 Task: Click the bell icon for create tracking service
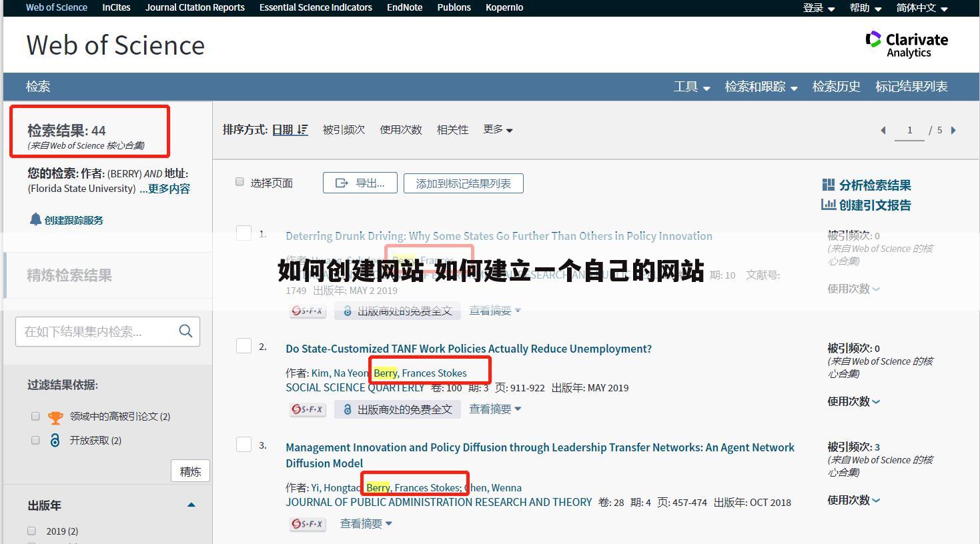point(35,219)
